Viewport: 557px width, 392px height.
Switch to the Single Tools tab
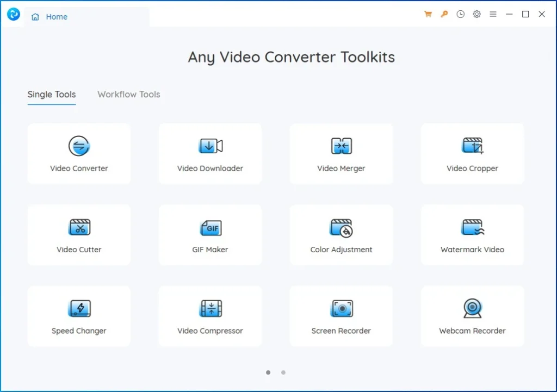click(52, 95)
